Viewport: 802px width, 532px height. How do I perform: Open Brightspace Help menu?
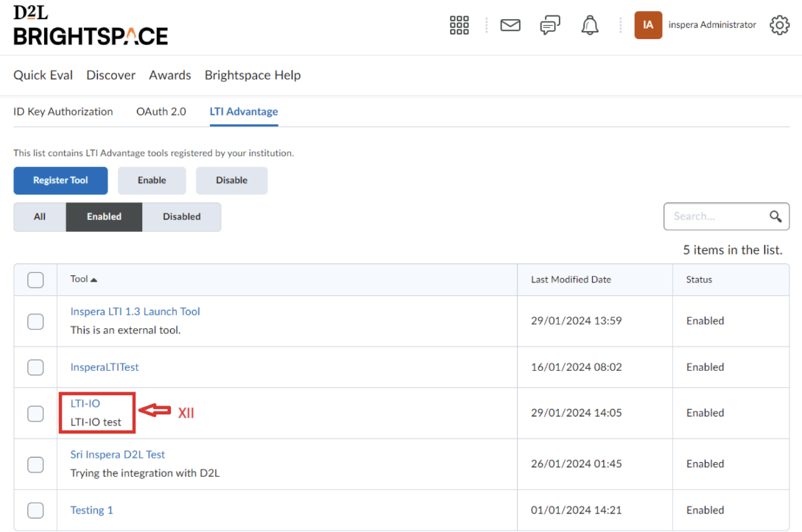[253, 75]
